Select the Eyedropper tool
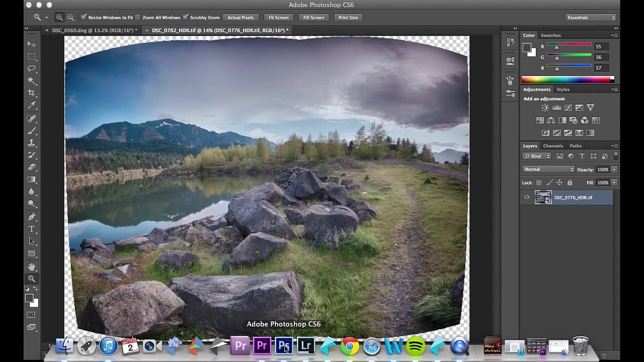Image resolution: width=644 pixels, height=362 pixels. point(32,105)
